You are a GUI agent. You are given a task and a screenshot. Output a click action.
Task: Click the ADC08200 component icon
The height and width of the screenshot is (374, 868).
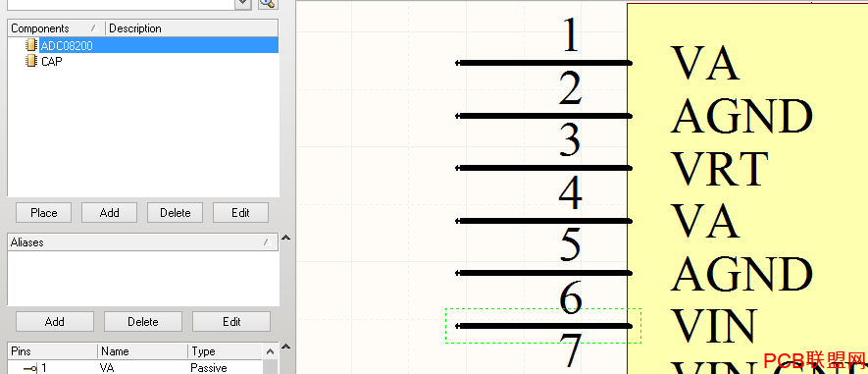coord(31,45)
